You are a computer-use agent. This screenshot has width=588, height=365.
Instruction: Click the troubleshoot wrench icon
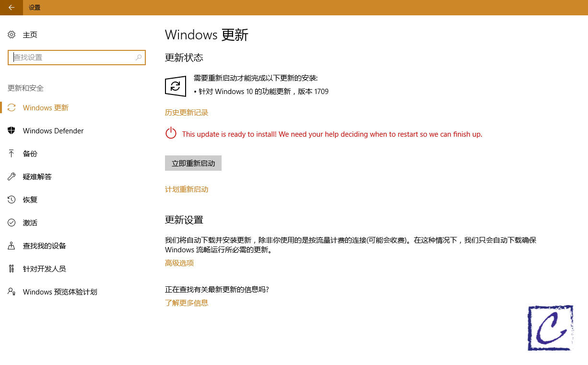12,177
